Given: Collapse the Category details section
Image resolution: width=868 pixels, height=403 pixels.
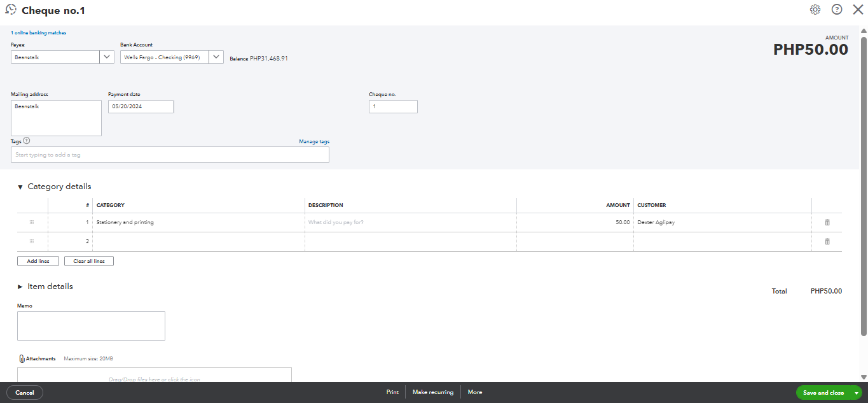Looking at the screenshot, I should tap(20, 187).
